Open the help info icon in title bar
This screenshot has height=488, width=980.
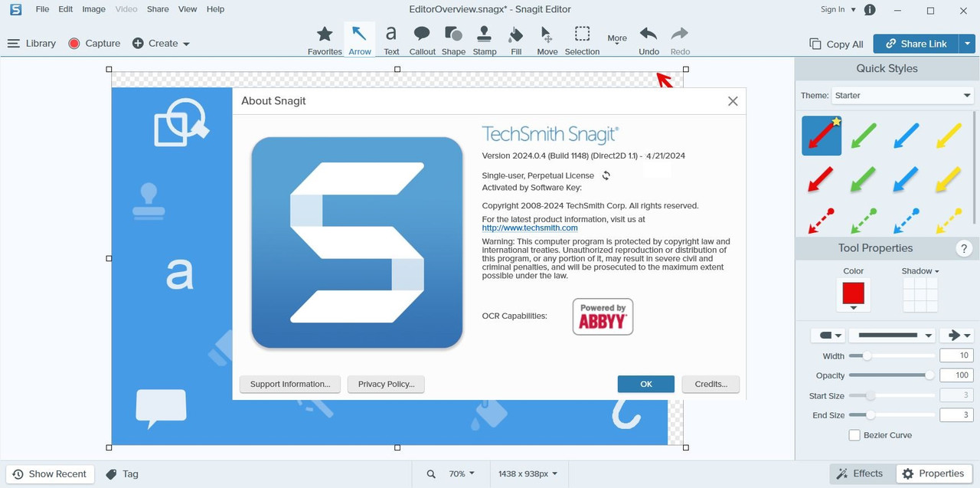pos(870,10)
